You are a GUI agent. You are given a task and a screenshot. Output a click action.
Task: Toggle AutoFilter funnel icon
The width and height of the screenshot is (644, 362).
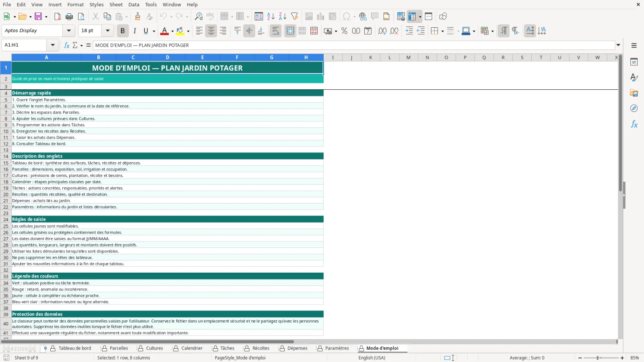[x=295, y=16]
